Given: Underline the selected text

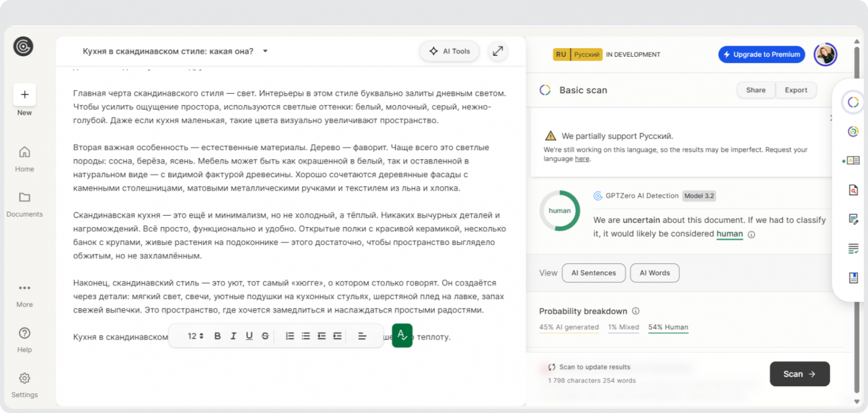Looking at the screenshot, I should 249,336.
